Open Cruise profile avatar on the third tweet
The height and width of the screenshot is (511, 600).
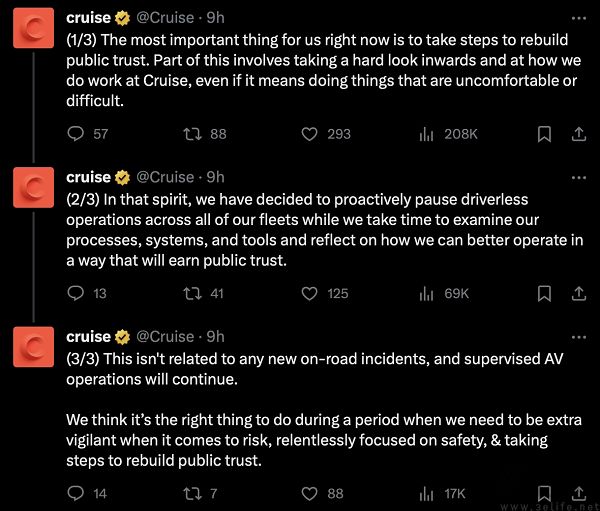34,347
